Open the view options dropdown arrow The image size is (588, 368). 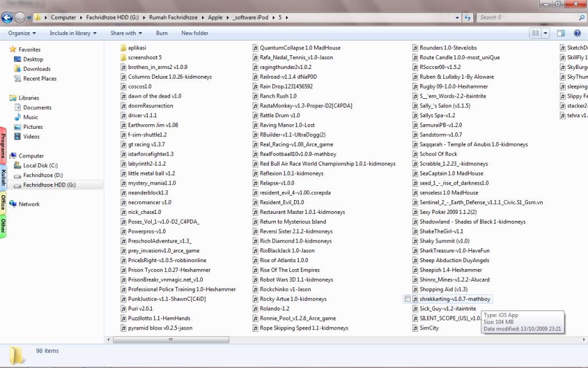(x=546, y=33)
